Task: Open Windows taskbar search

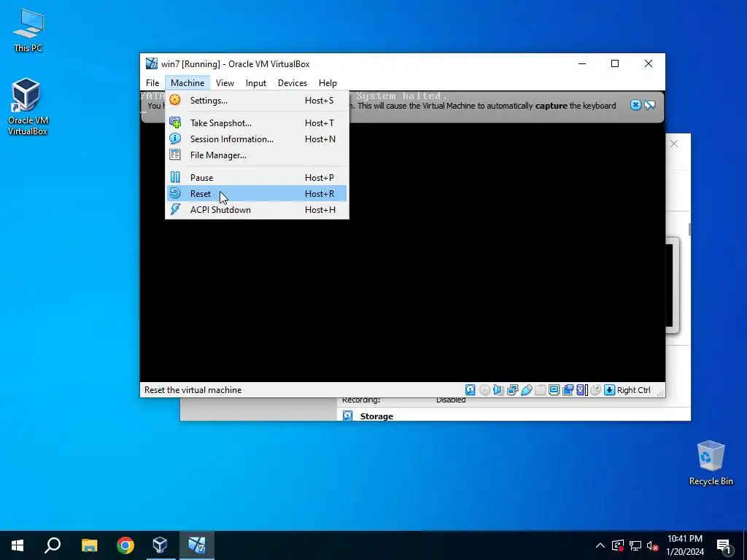Action: click(53, 545)
